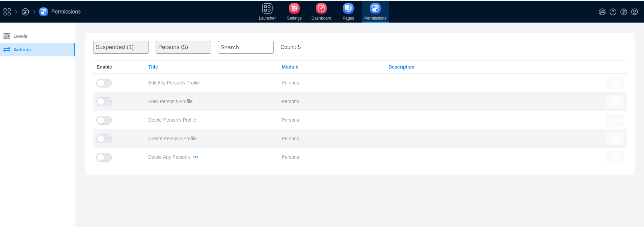Image resolution: width=644 pixels, height=227 pixels.
Task: Open the user account profile icon
Action: (x=635, y=12)
